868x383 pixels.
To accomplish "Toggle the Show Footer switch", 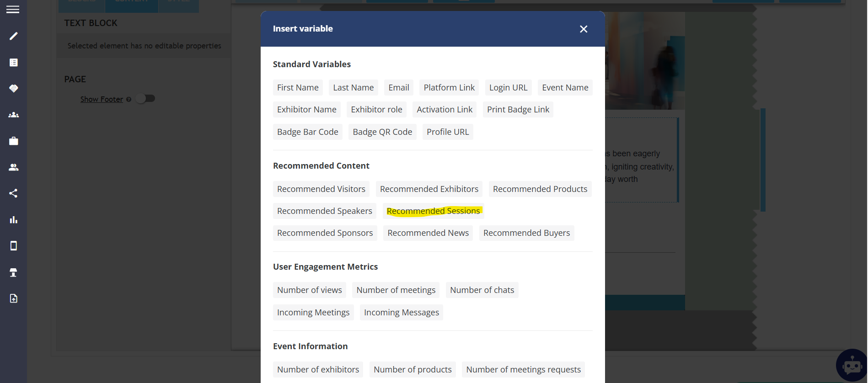I will coord(146,99).
